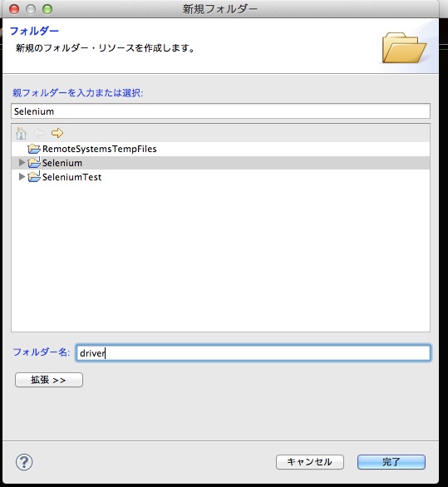Screen dimensions: 448x487
Task: Close the 新規フォルダー dialog with the red button
Action: tap(14, 9)
